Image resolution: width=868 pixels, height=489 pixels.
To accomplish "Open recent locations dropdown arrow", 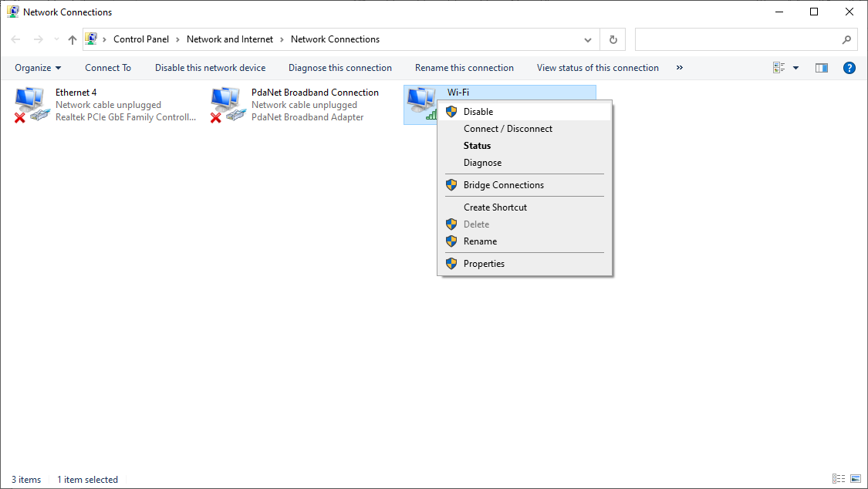I will click(x=56, y=39).
